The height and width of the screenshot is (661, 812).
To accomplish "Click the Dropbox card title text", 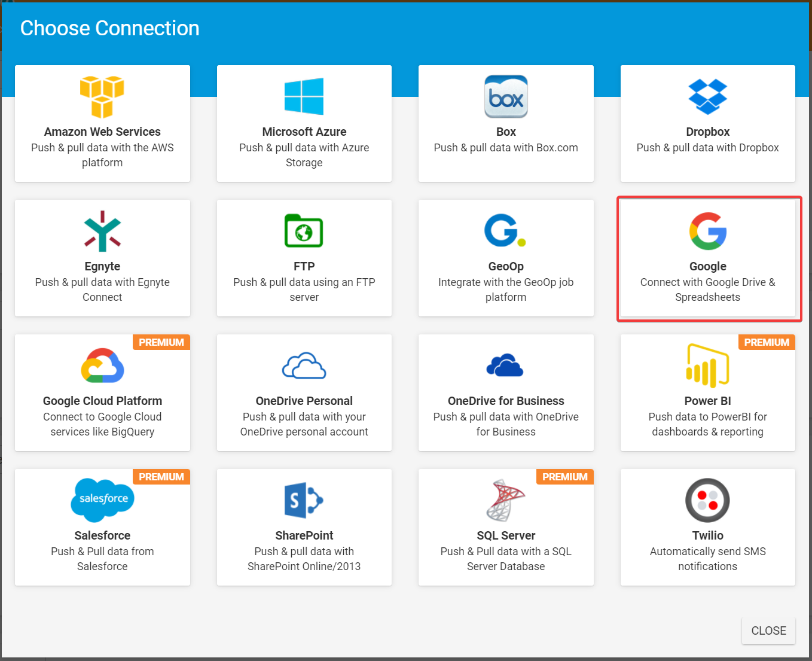I will click(x=707, y=132).
